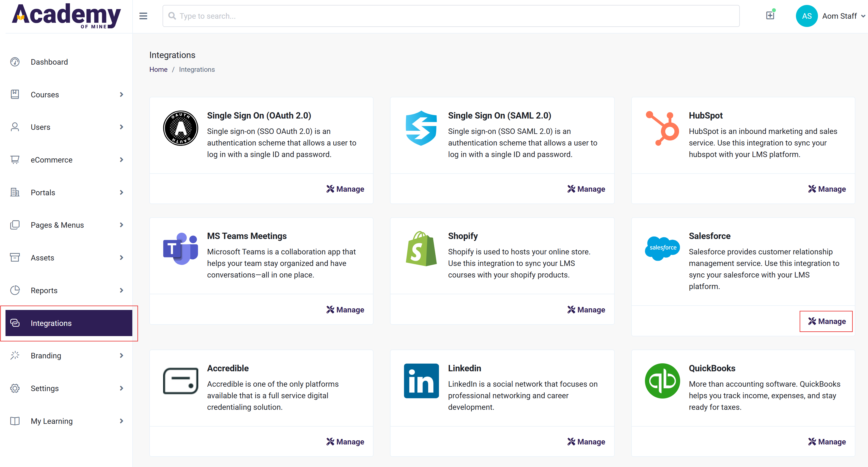Manage the Single Sign On OAuth integration
Image resolution: width=868 pixels, height=467 pixels.
(x=345, y=189)
